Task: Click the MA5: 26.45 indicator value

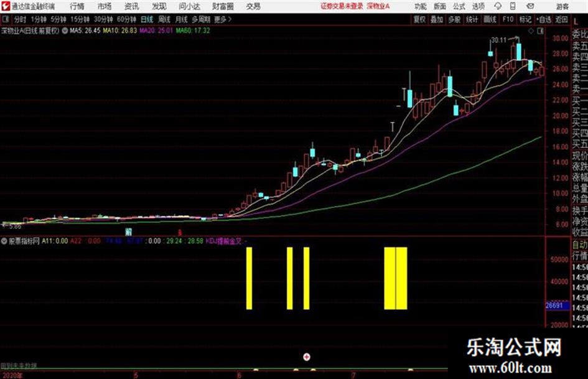Action: click(x=85, y=30)
